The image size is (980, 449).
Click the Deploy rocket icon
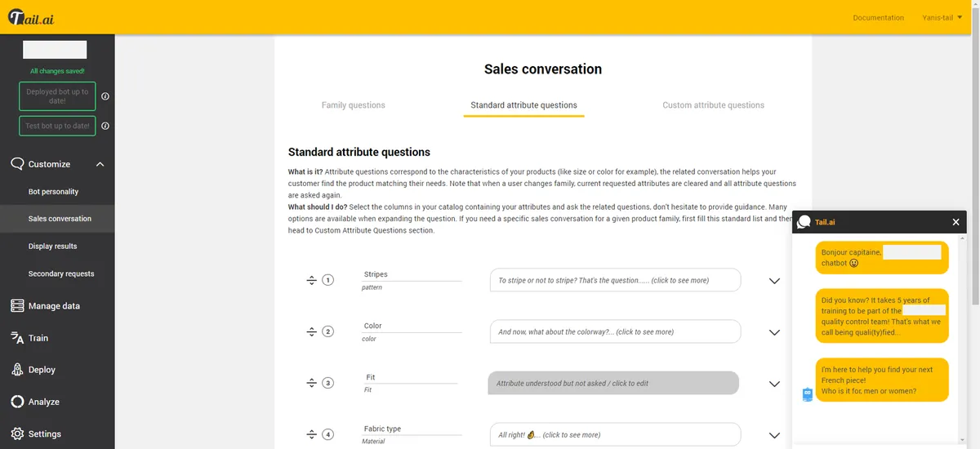[16, 370]
